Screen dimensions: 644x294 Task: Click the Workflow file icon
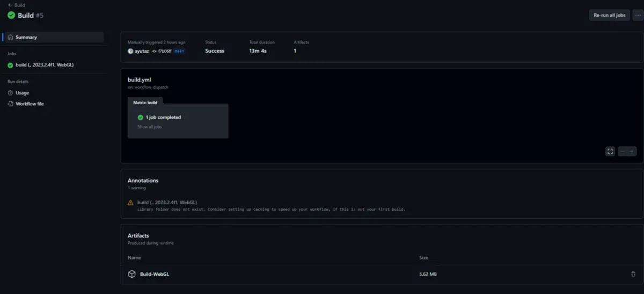click(x=10, y=104)
